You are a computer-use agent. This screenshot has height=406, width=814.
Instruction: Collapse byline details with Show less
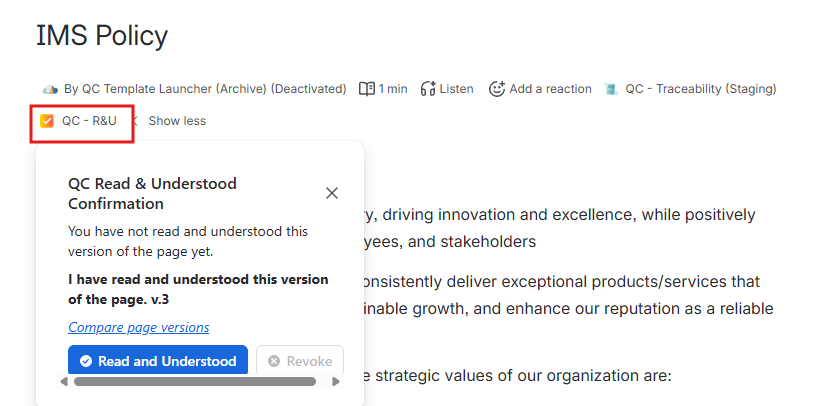177,121
